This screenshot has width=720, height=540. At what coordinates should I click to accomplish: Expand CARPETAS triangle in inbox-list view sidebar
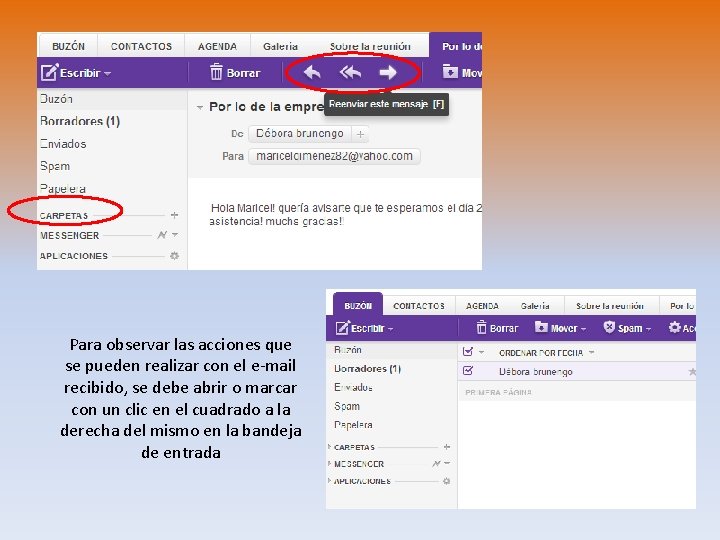pos(329,447)
